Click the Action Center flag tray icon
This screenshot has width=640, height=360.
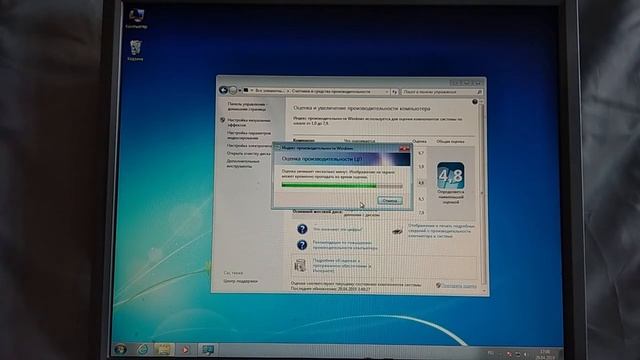[509, 354]
